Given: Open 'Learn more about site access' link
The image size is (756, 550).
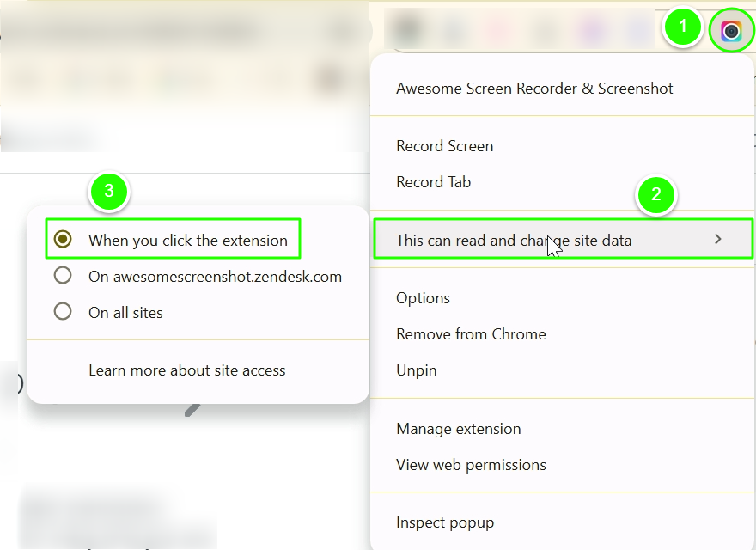Looking at the screenshot, I should click(187, 370).
